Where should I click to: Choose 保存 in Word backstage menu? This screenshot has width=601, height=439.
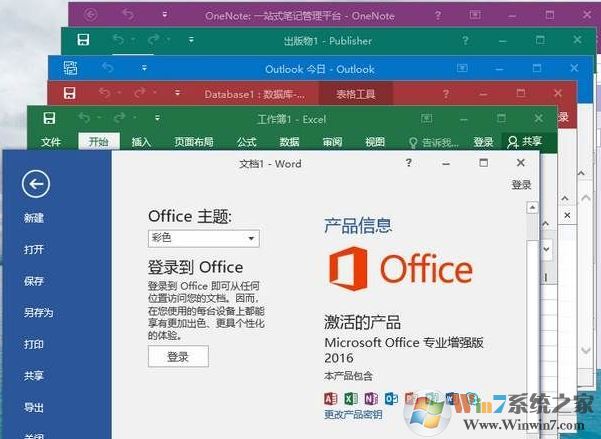(x=34, y=281)
